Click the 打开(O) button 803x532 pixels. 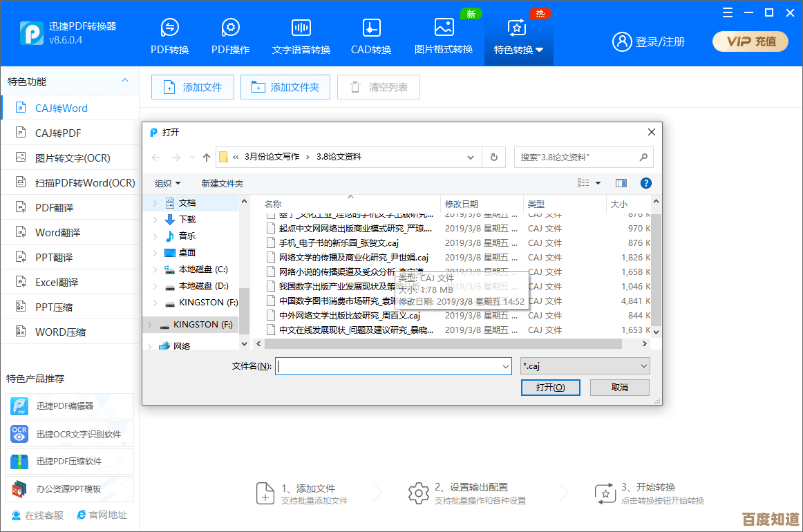click(x=550, y=388)
